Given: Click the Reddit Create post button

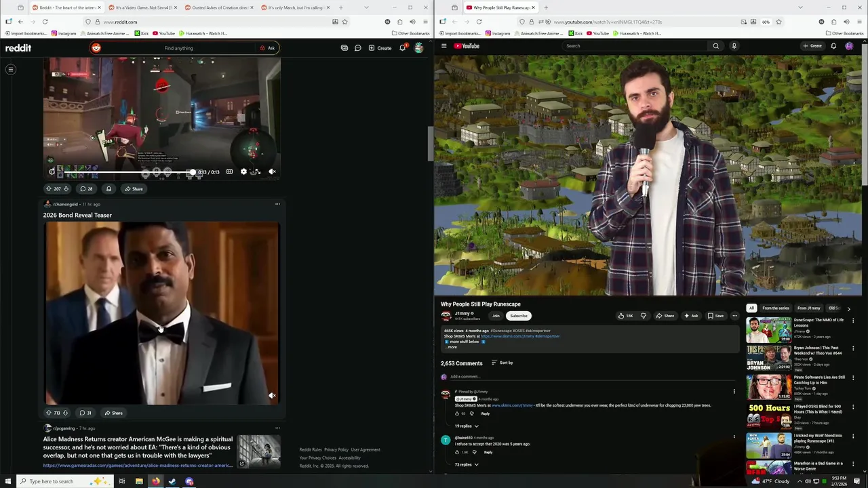Looking at the screenshot, I should pyautogui.click(x=380, y=48).
